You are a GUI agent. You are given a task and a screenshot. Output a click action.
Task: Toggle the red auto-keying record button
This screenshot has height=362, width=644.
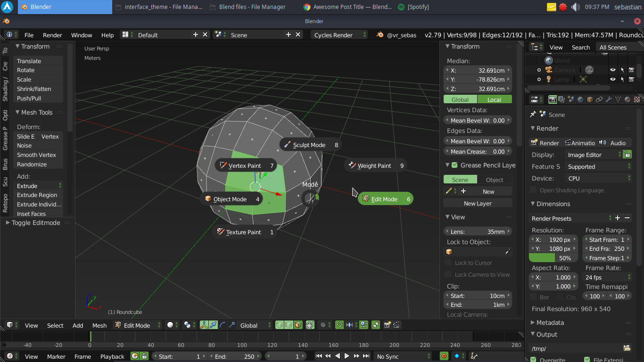tap(444, 356)
